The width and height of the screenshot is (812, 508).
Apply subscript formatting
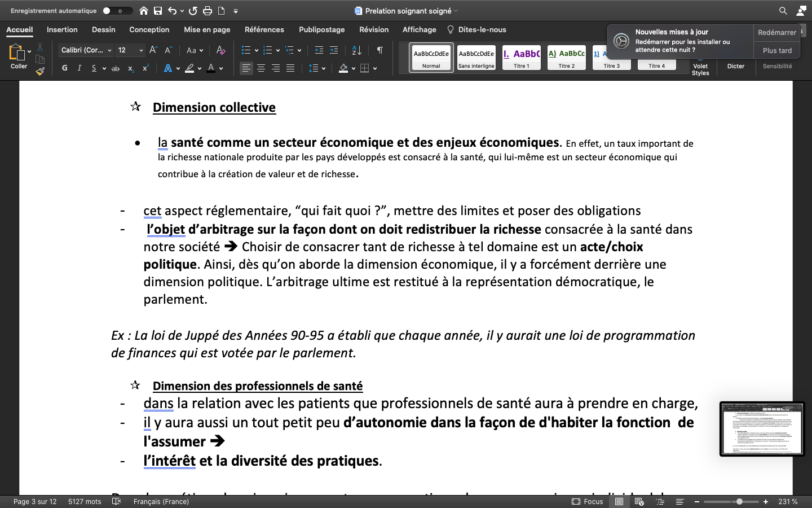click(131, 68)
